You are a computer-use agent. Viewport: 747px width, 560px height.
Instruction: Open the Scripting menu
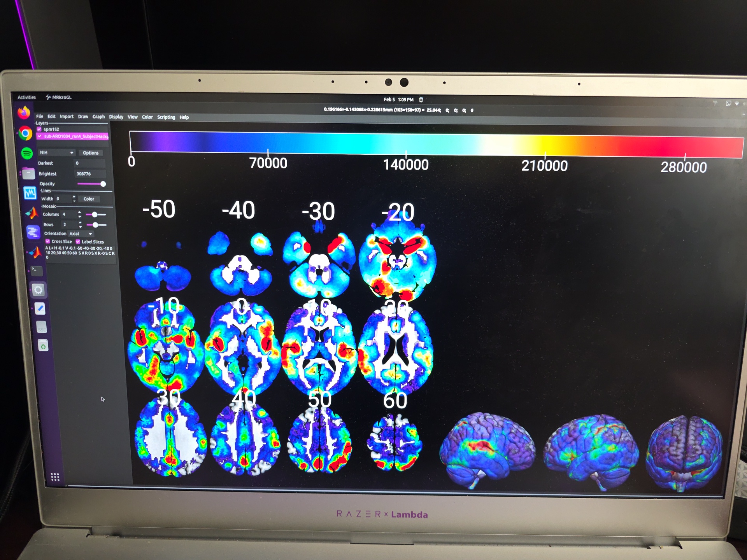166,117
